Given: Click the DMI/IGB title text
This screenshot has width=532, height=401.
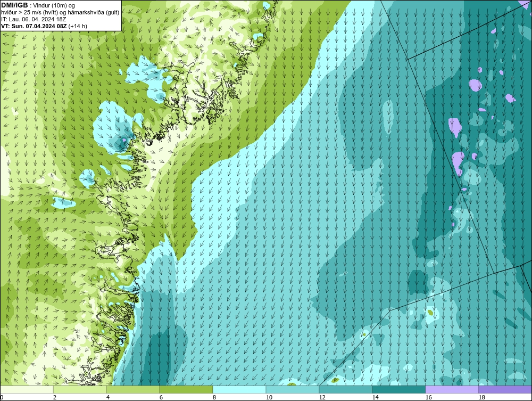Looking at the screenshot, I should point(14,5).
